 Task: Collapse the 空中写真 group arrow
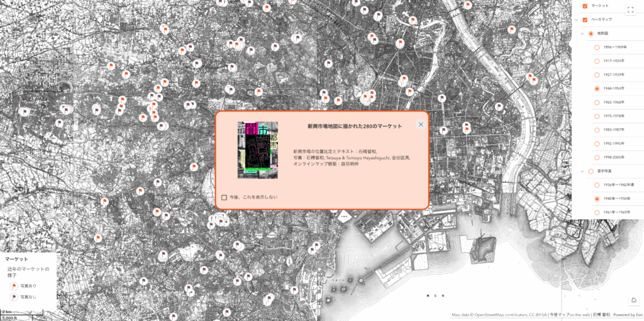point(582,171)
